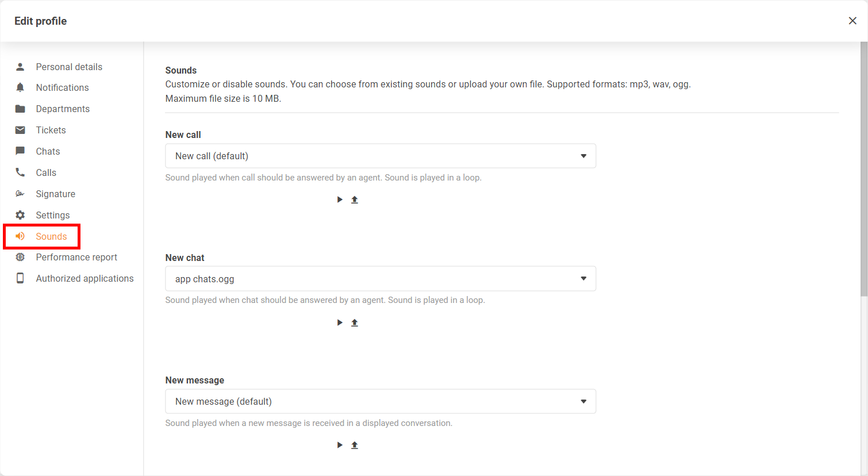Open Authorized applications section
Screen dimensions: 868x476
pos(85,278)
